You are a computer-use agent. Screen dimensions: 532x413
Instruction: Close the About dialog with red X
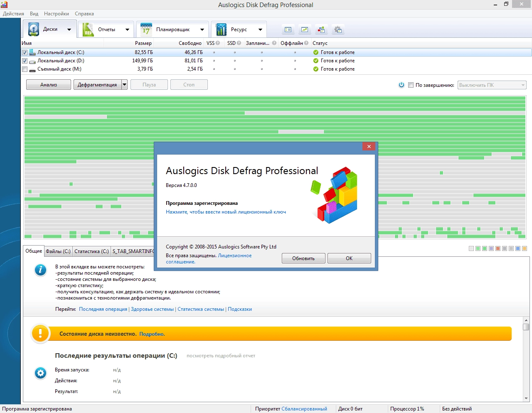click(x=369, y=146)
